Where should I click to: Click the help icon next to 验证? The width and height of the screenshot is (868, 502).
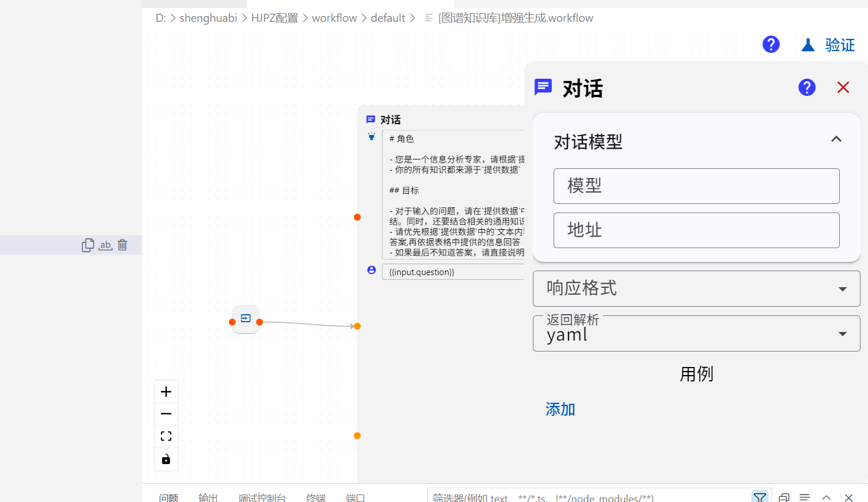click(x=771, y=44)
